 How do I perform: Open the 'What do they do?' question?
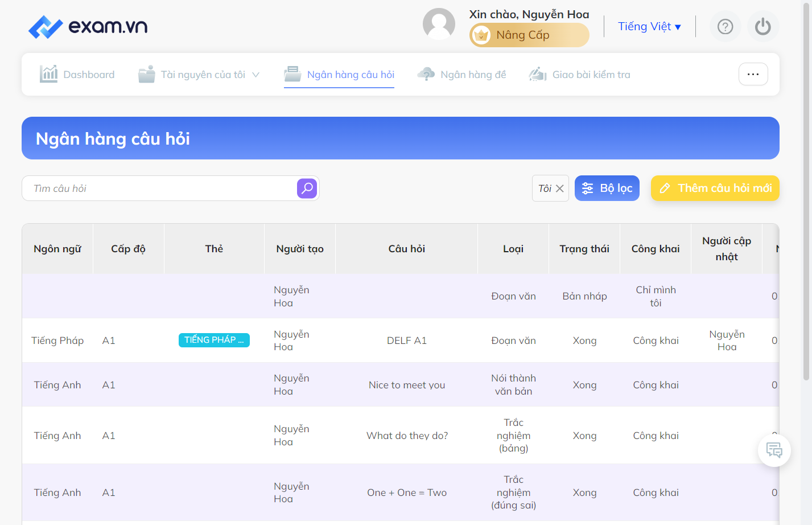pos(407,436)
